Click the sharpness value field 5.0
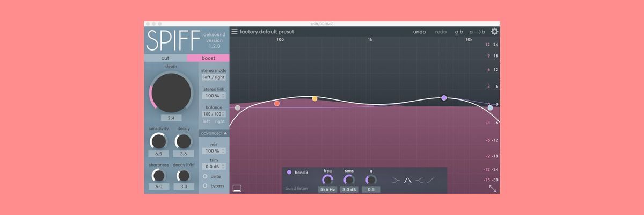Image resolution: width=644 pixels, height=215 pixels. point(158,187)
